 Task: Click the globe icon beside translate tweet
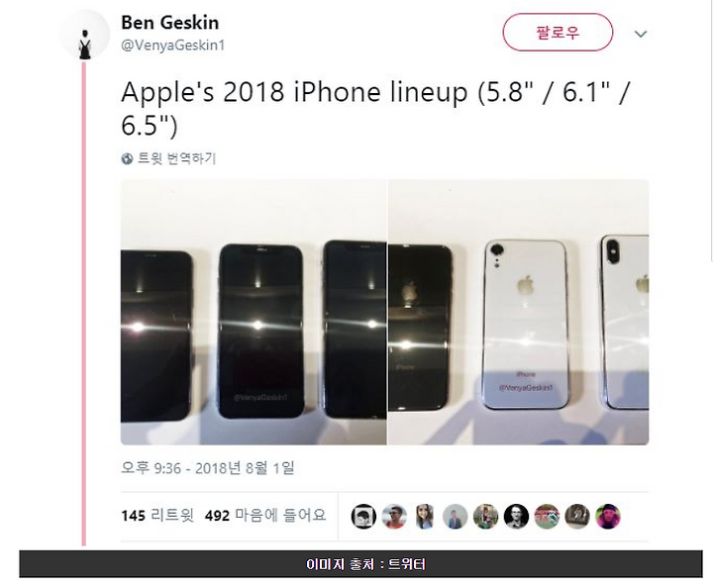tap(127, 158)
